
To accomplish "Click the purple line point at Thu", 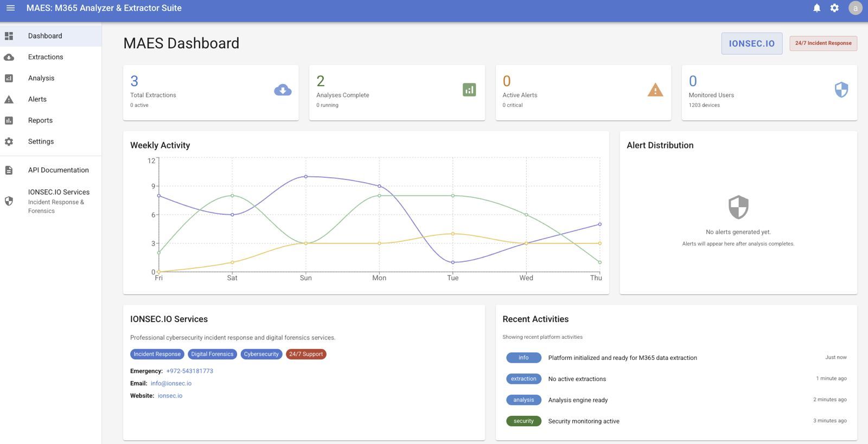I will click(600, 224).
